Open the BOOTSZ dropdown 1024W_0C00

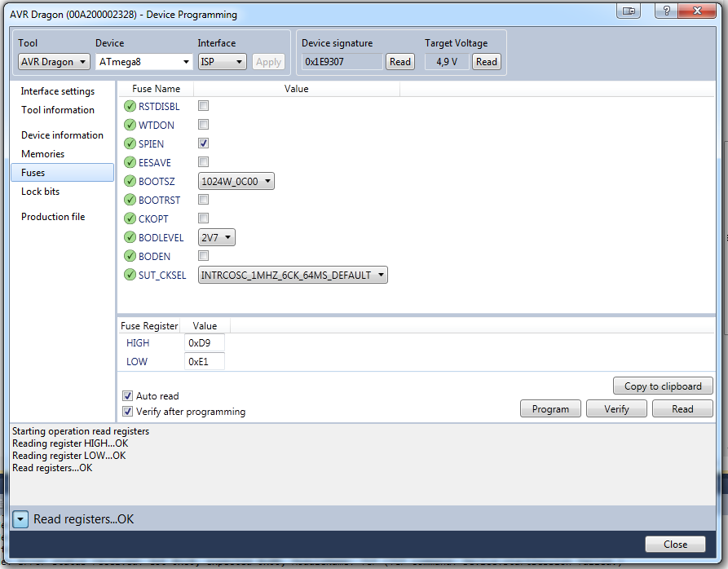(236, 182)
